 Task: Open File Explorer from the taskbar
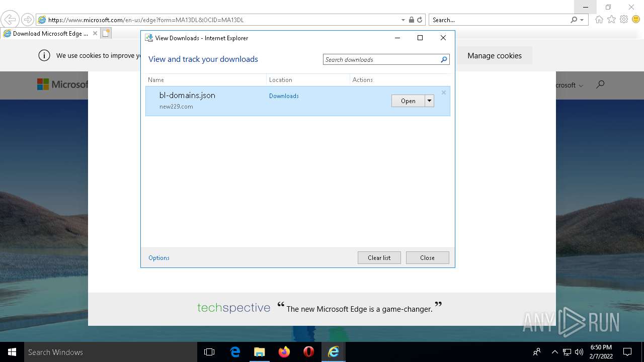[259, 352]
